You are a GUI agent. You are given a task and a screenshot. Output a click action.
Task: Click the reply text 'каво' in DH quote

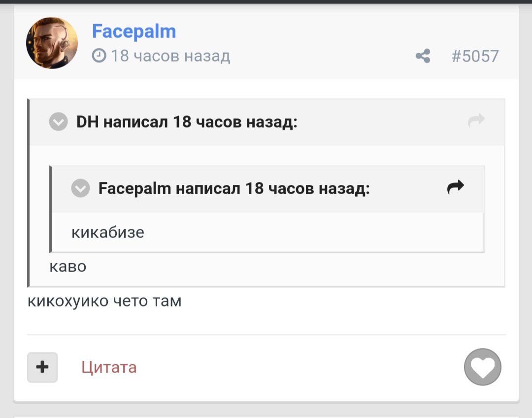[x=68, y=267]
